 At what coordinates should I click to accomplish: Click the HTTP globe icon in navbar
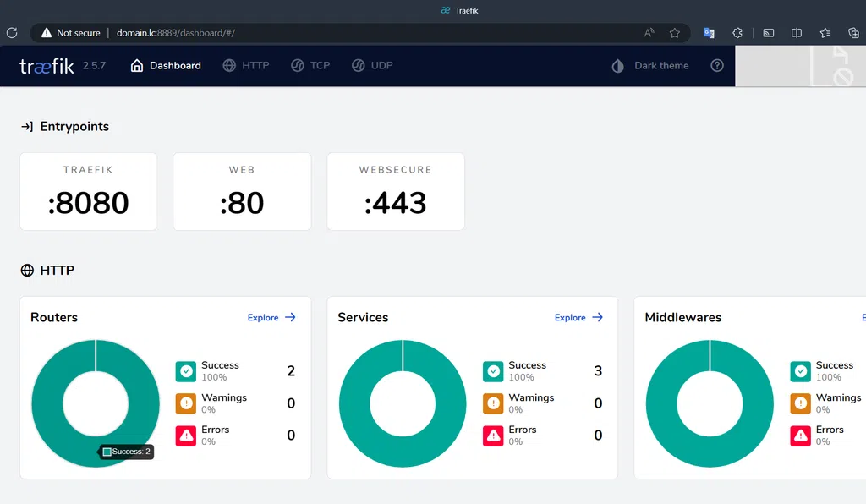(x=229, y=66)
